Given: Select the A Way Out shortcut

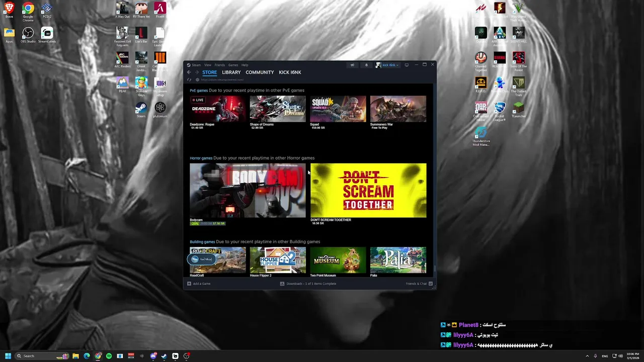Looking at the screenshot, I should [x=122, y=11].
